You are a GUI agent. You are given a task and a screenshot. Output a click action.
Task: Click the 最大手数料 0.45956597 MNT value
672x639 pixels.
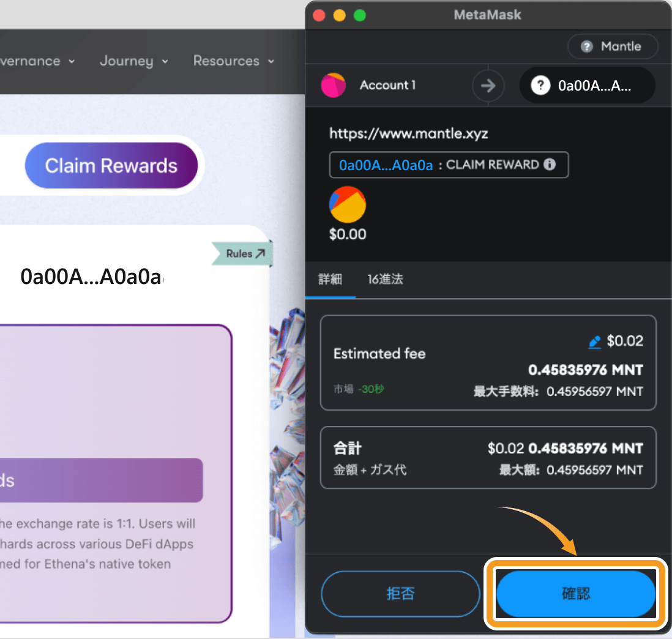coord(558,391)
